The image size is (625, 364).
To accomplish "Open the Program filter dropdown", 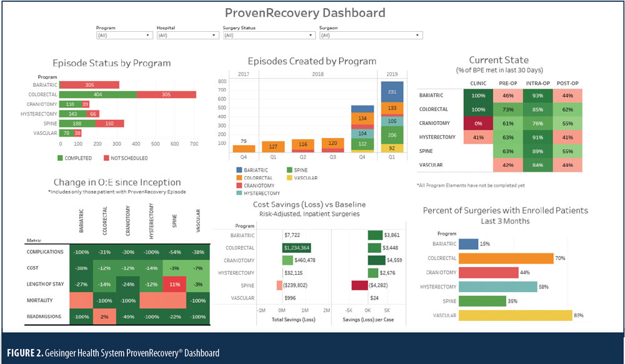I will (124, 36).
